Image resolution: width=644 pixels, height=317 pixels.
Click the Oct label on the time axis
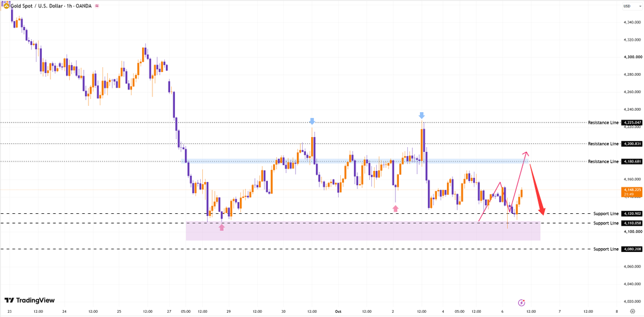point(338,311)
